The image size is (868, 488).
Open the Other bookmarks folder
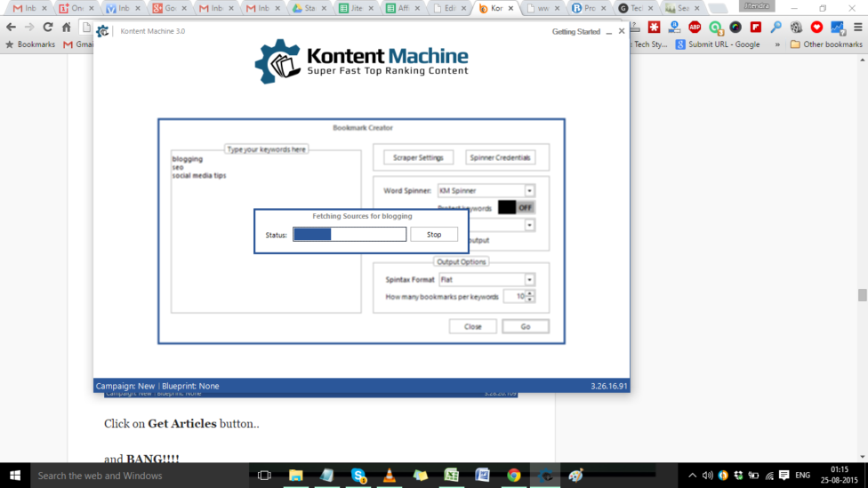tap(826, 44)
